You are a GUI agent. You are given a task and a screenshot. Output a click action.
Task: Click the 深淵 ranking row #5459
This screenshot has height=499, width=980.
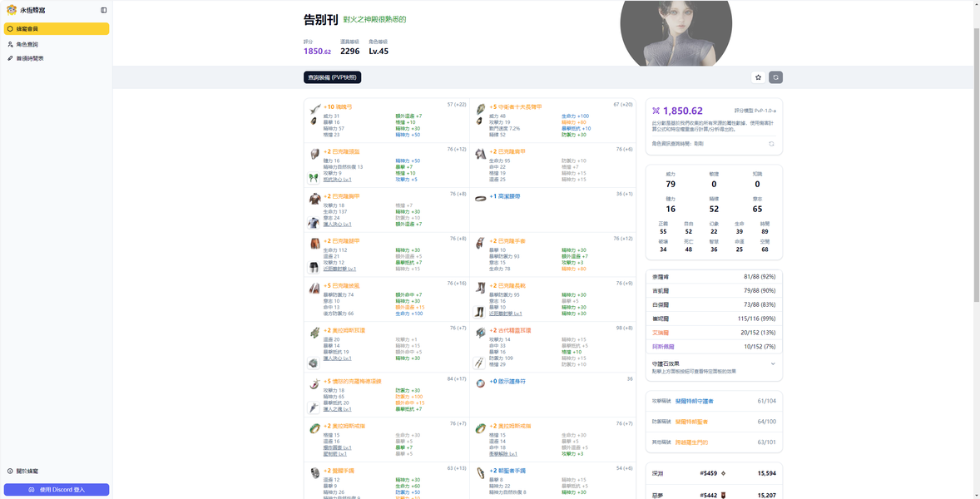714,473
